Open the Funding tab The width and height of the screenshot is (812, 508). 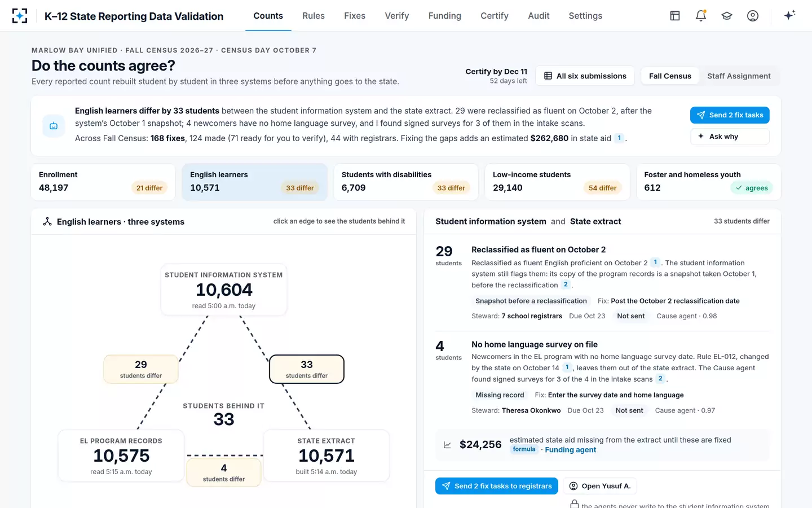(444, 16)
